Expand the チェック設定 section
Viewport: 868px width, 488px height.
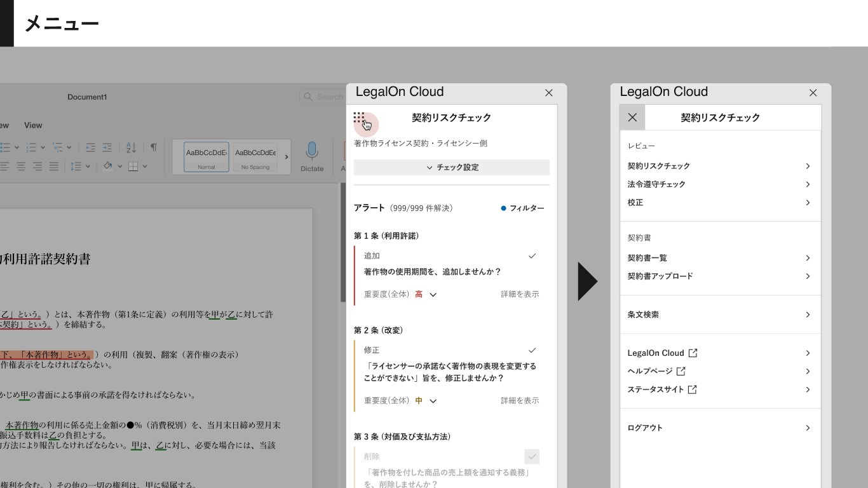(452, 168)
